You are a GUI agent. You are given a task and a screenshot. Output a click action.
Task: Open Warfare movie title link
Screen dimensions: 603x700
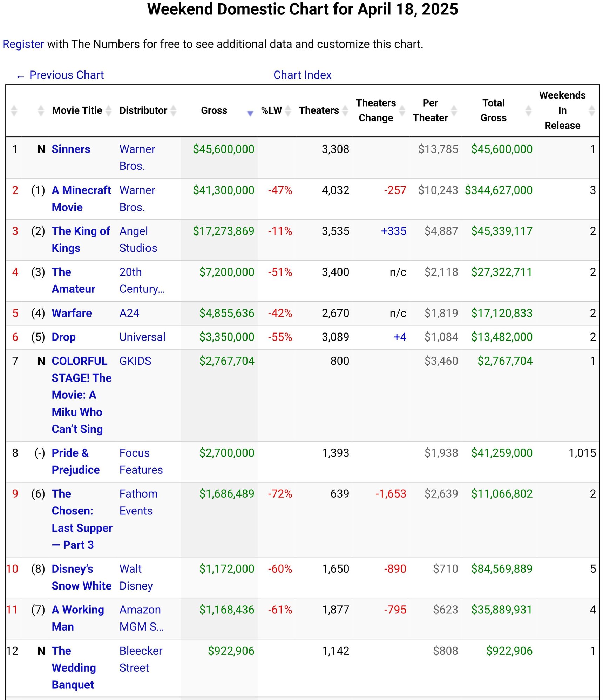[72, 313]
